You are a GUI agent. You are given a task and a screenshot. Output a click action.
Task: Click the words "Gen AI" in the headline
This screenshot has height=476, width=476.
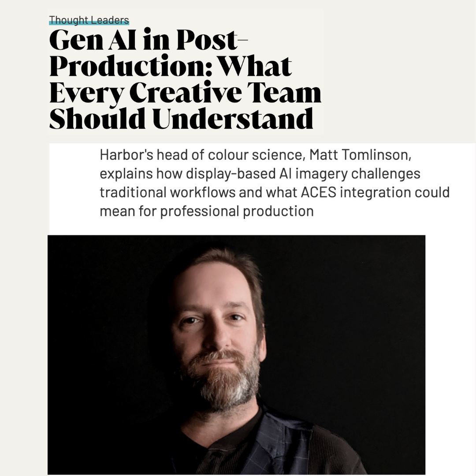93,40
